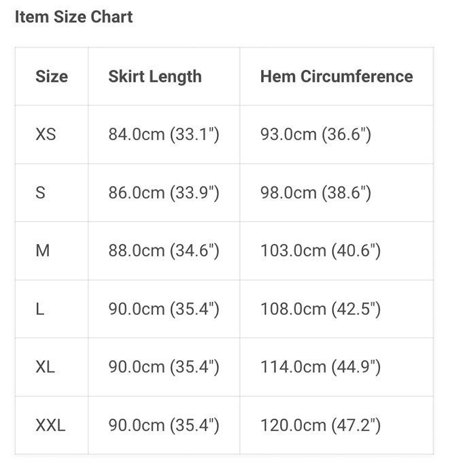
Task: Select the 86.0cm (33.9") skirt length value
Action: click(x=164, y=192)
